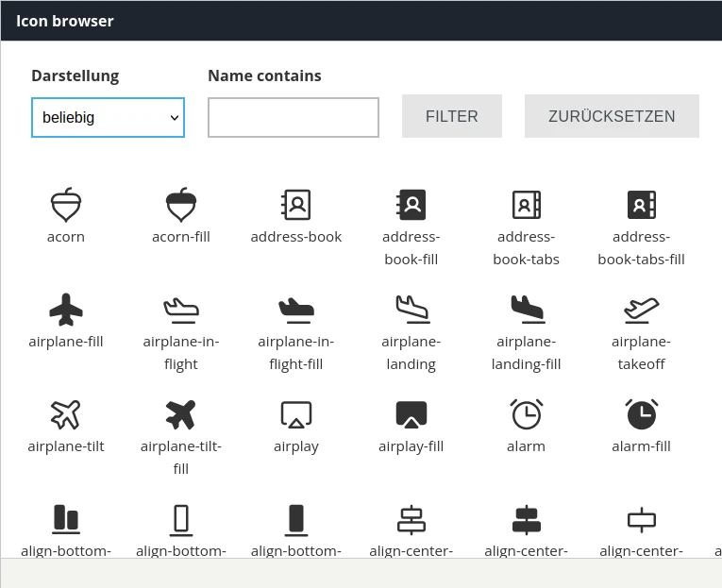Apply the FILTER button
The width and height of the screenshot is (722, 588).
tap(452, 116)
